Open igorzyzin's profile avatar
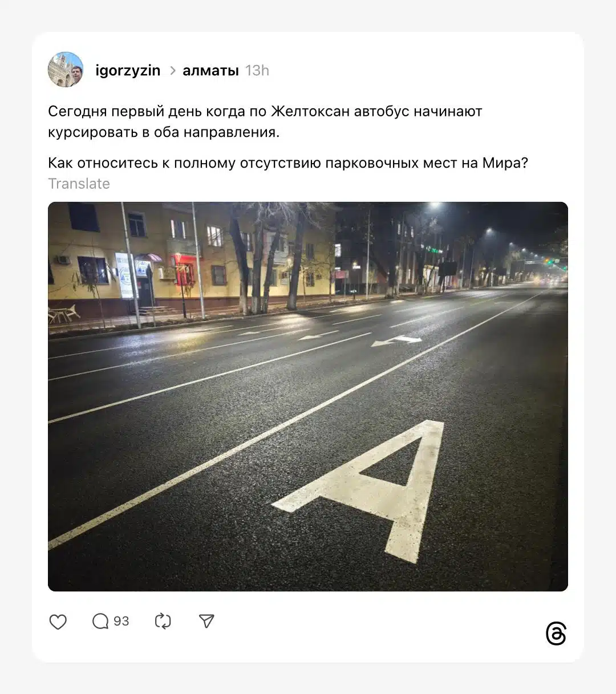Screen dimensions: 616x694 point(66,70)
